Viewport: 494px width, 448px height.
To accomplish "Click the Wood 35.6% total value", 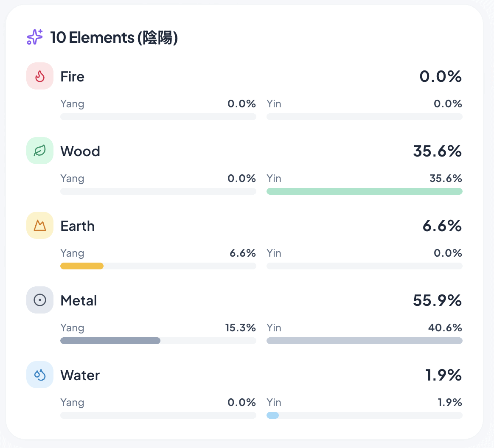I will point(437,151).
